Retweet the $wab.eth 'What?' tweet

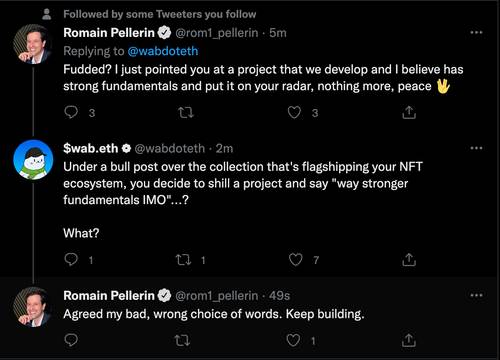[x=184, y=260]
